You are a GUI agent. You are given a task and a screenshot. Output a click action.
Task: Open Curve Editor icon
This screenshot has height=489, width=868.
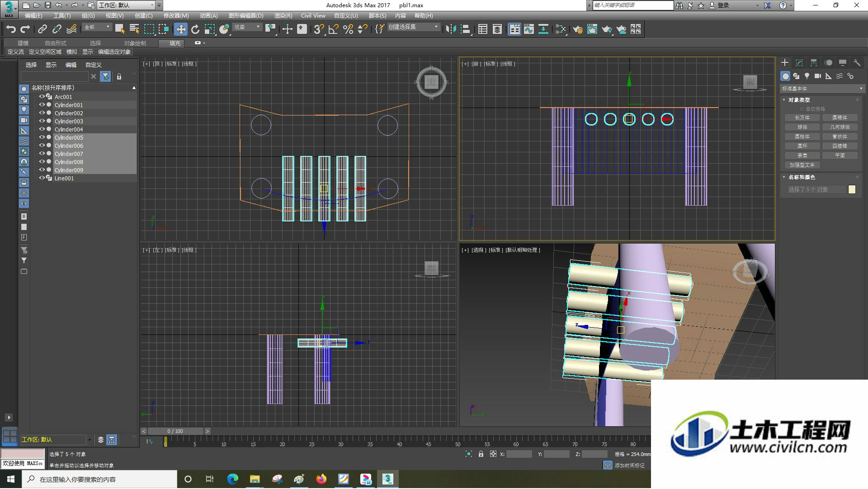pyautogui.click(x=529, y=29)
